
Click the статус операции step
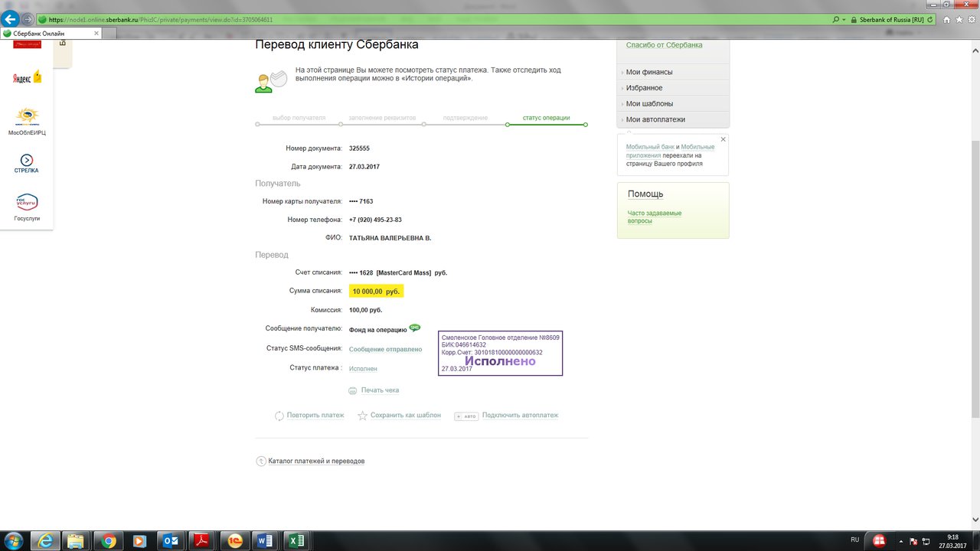coord(546,118)
